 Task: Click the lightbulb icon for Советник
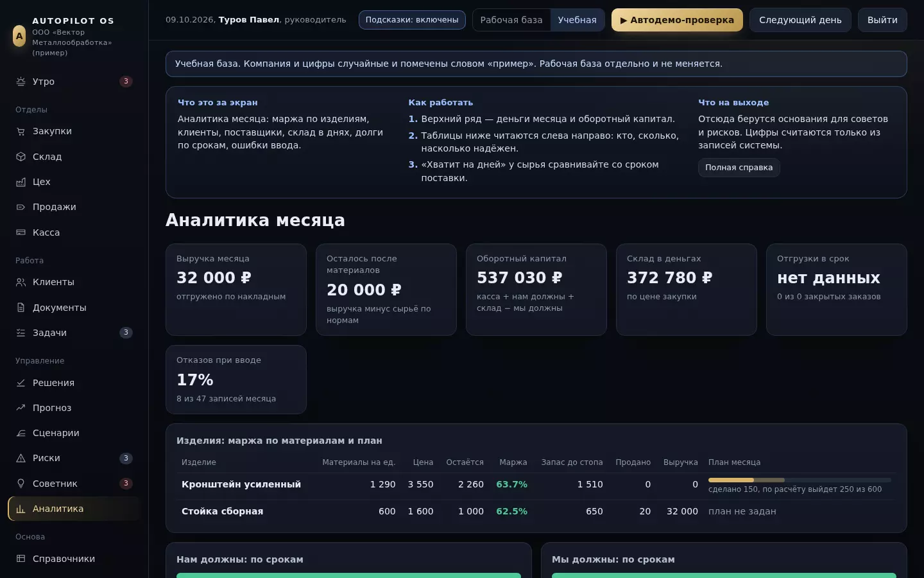[21, 484]
